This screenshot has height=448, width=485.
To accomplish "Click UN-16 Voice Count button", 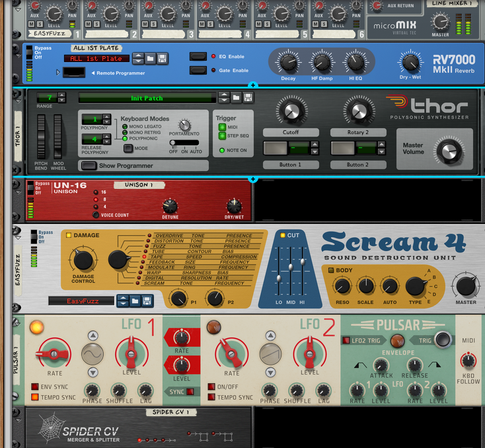I will tap(96, 215).
